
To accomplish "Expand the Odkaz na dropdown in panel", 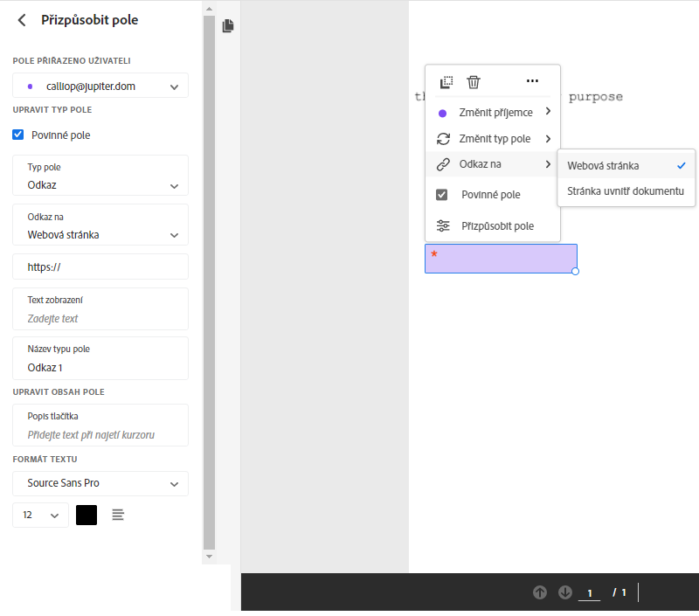I will [100, 225].
